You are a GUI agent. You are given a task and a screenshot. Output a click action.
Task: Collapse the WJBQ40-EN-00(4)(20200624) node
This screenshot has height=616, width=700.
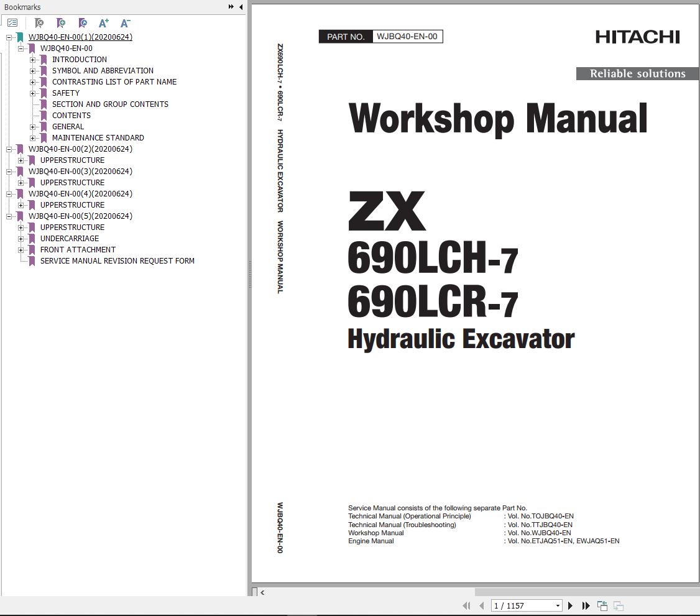point(9,194)
